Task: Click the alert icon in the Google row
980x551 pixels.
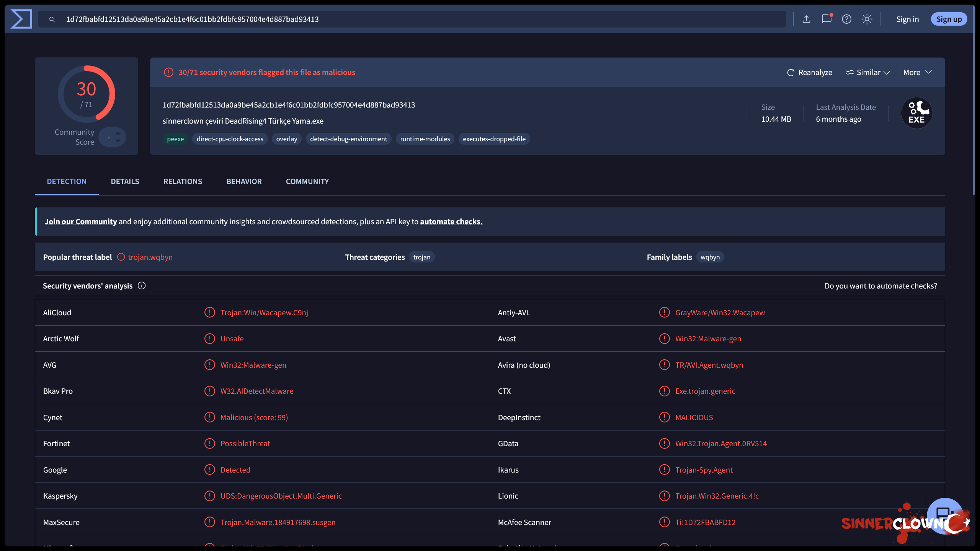Action: pos(210,470)
